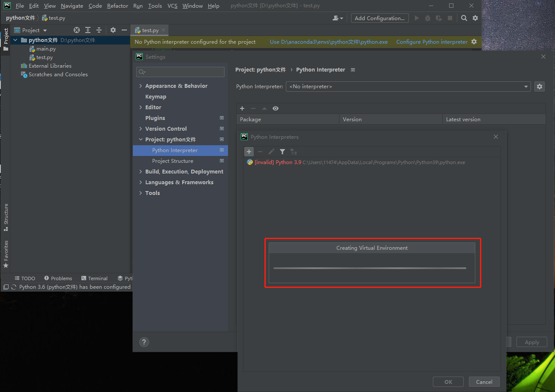Click the remove interpreter minus icon in Python Interpreters
The image size is (555, 392).
[x=260, y=152]
